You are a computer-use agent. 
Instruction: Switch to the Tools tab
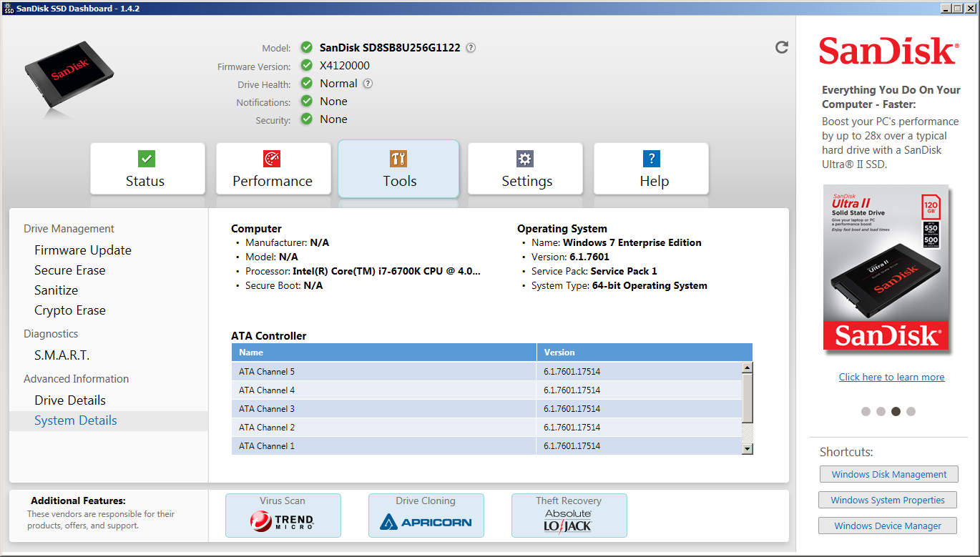[x=398, y=169]
